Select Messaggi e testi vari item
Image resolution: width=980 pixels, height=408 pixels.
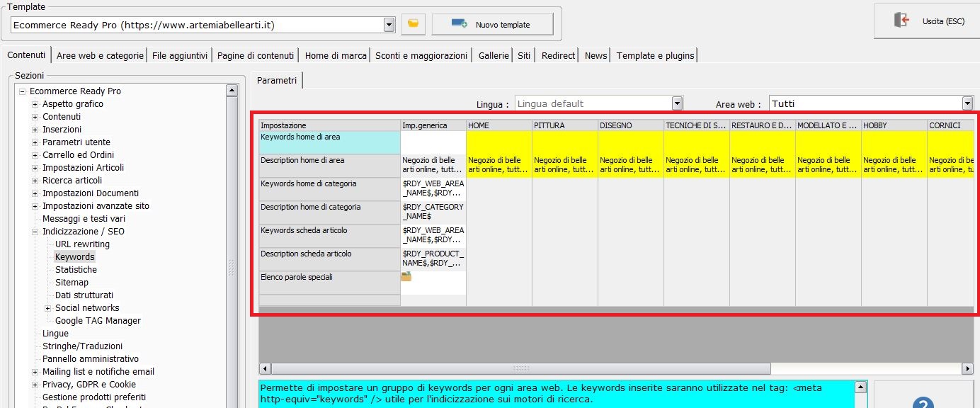click(x=84, y=219)
